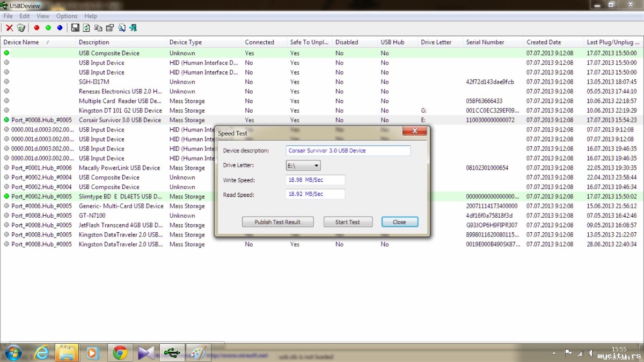The width and height of the screenshot is (644, 362).
Task: Select the Slimtype BD E DL4ETS row
Action: 322,196
